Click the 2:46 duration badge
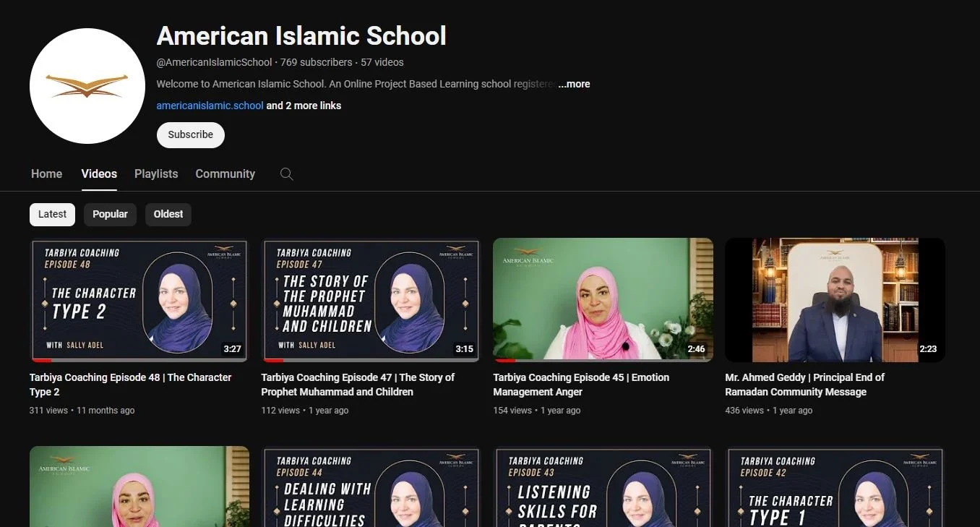 coord(696,349)
